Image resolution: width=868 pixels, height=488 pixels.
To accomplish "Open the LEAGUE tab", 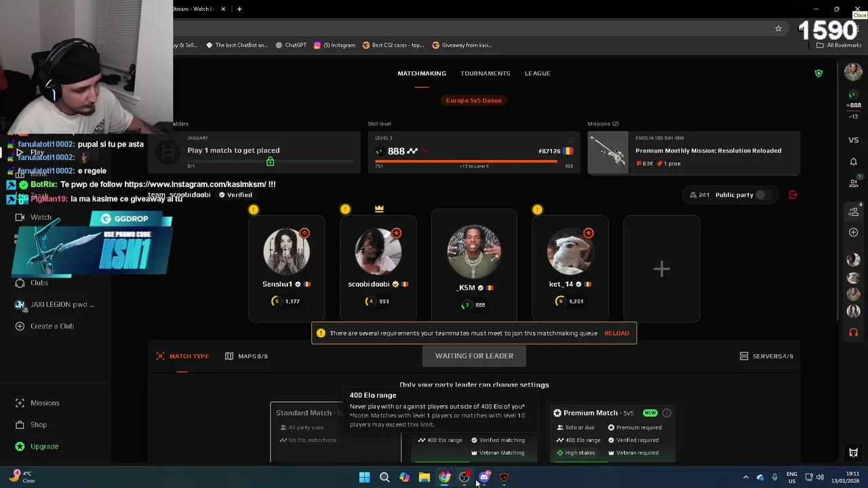I will pos(537,73).
